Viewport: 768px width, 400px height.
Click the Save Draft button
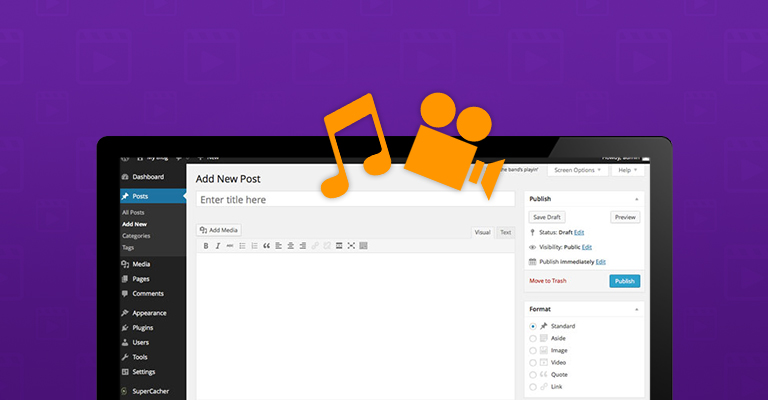547,217
